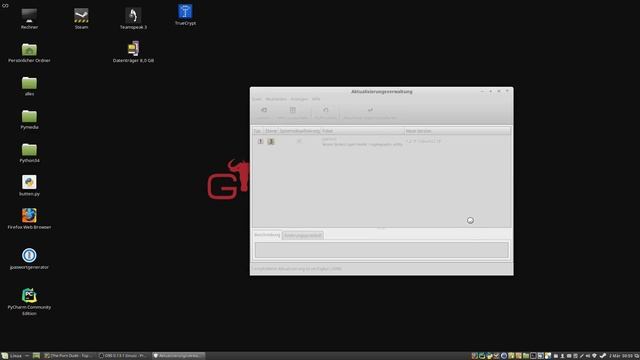Sort updates by the Paket column
The image size is (640, 360).
362,131
